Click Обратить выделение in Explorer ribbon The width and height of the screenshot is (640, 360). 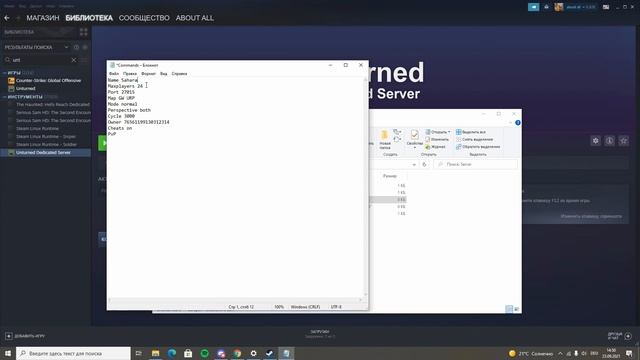coord(478,147)
